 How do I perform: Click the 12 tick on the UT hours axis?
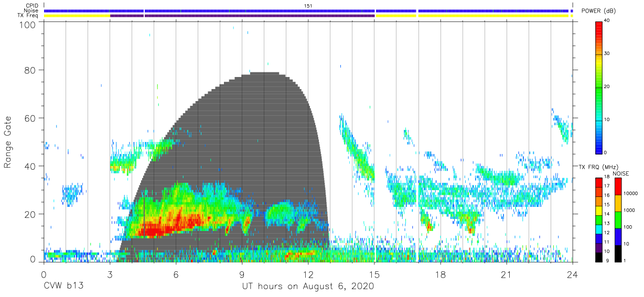(308, 276)
